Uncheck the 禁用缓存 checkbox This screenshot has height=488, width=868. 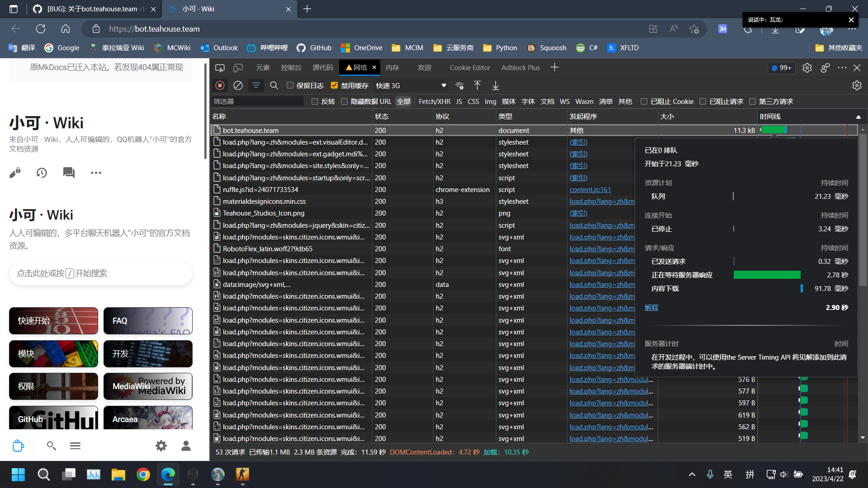(335, 85)
